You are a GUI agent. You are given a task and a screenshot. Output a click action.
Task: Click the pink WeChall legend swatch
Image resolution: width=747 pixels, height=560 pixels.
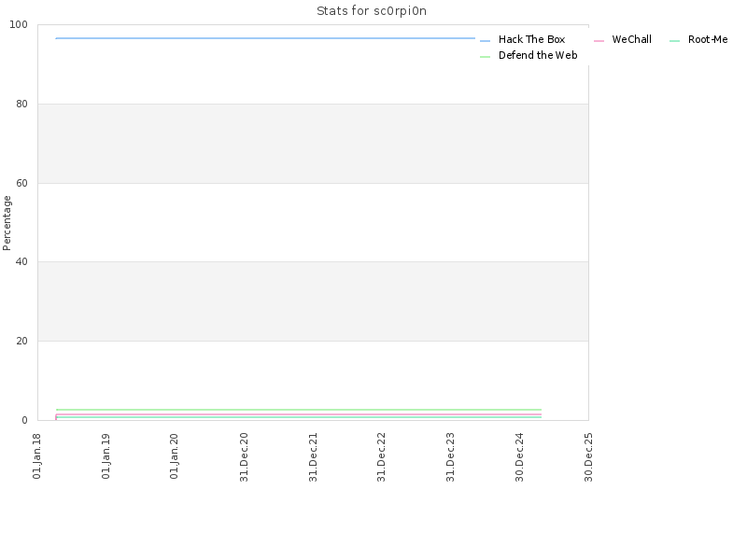[599, 41]
